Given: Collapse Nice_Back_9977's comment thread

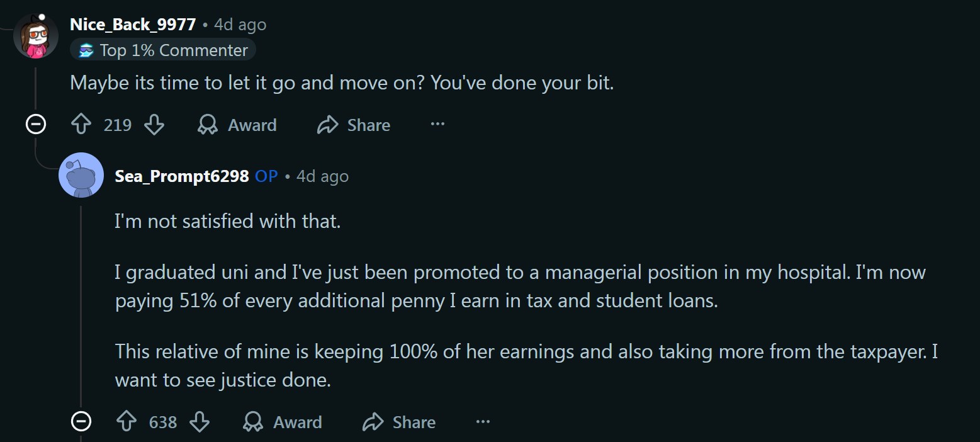Looking at the screenshot, I should [x=36, y=125].
